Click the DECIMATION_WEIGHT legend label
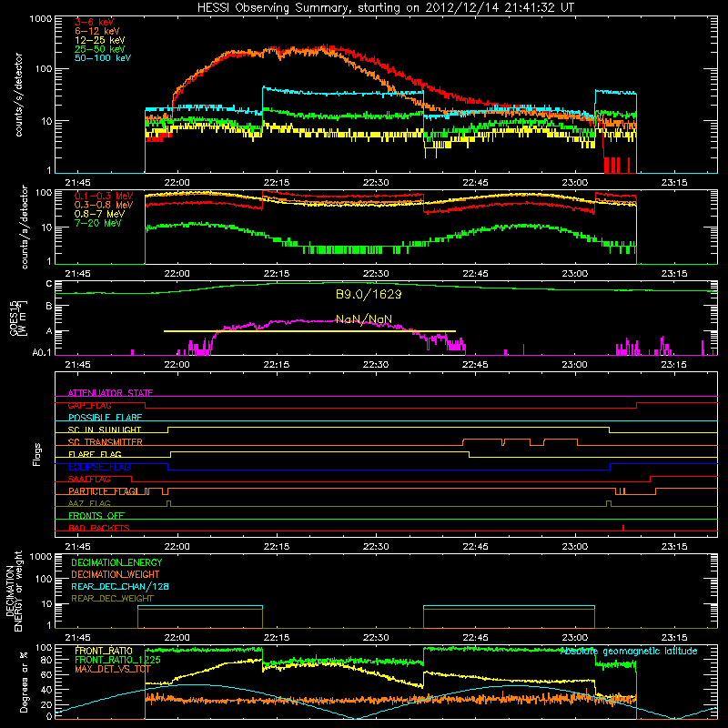728x728 pixels. point(116,574)
